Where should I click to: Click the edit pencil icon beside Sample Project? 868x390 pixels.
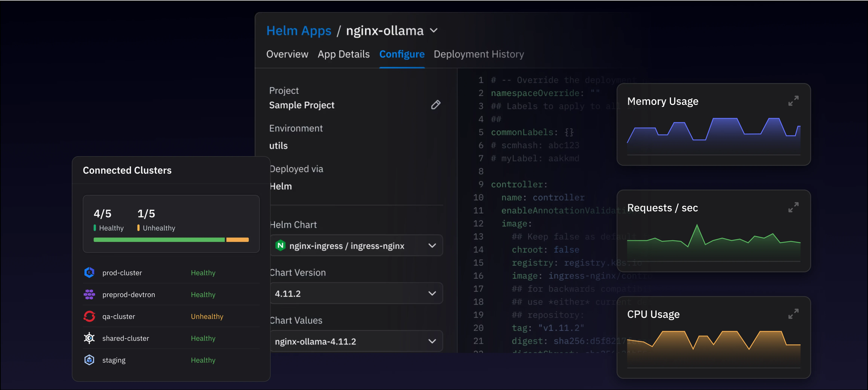tap(436, 105)
